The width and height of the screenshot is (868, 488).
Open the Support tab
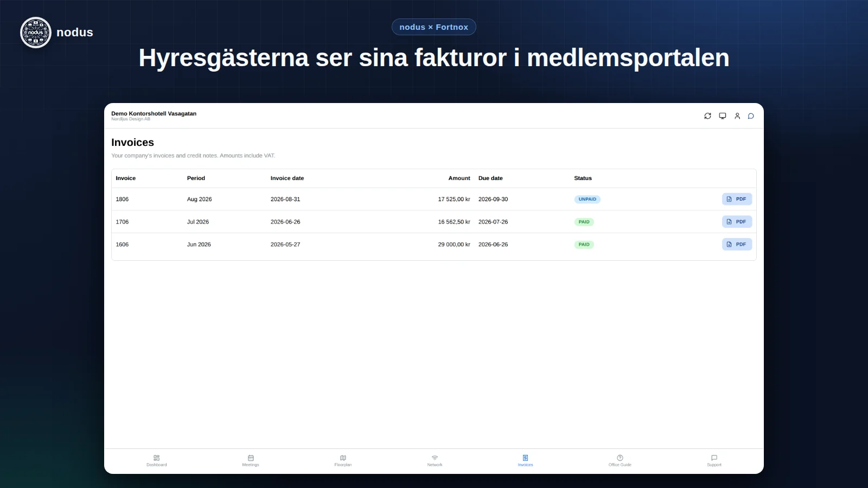click(x=714, y=461)
